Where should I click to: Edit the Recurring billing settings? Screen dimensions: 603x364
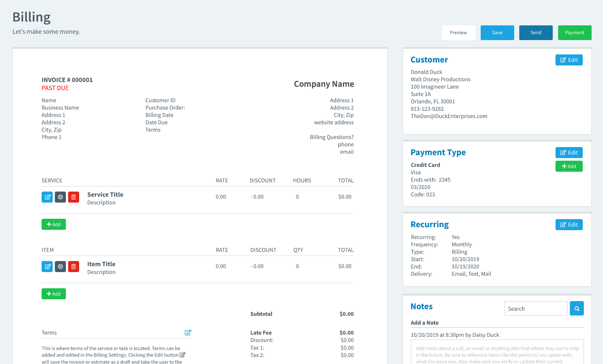click(569, 224)
